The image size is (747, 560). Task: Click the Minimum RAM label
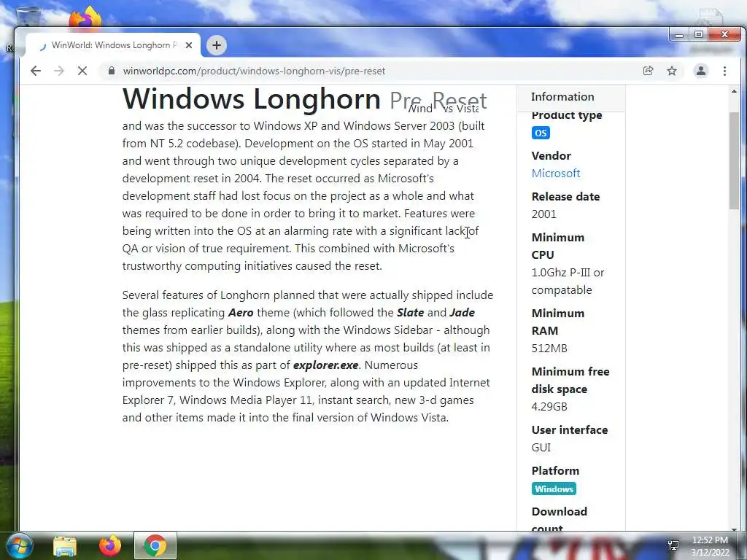pos(558,322)
